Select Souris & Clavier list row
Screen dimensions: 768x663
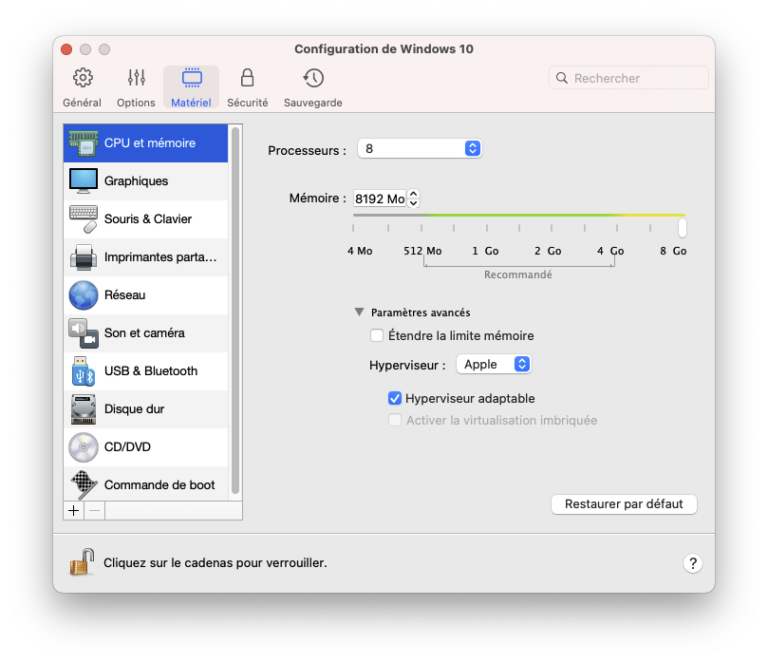[145, 219]
